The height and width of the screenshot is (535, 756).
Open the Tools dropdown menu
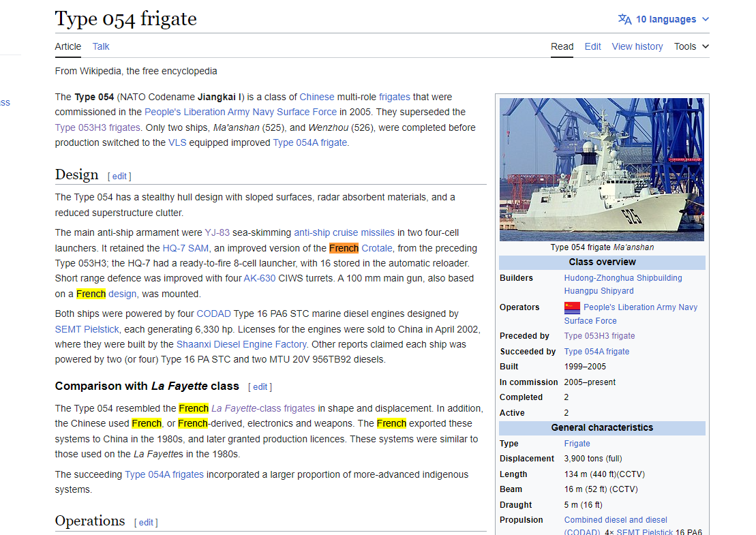691,47
